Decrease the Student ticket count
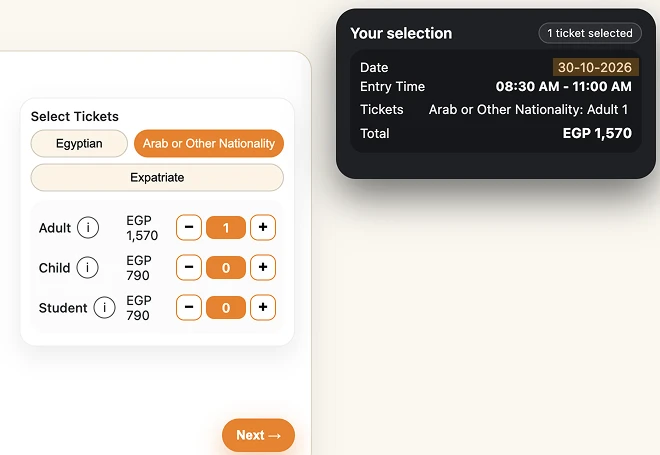Image resolution: width=660 pixels, height=455 pixels. click(x=189, y=307)
